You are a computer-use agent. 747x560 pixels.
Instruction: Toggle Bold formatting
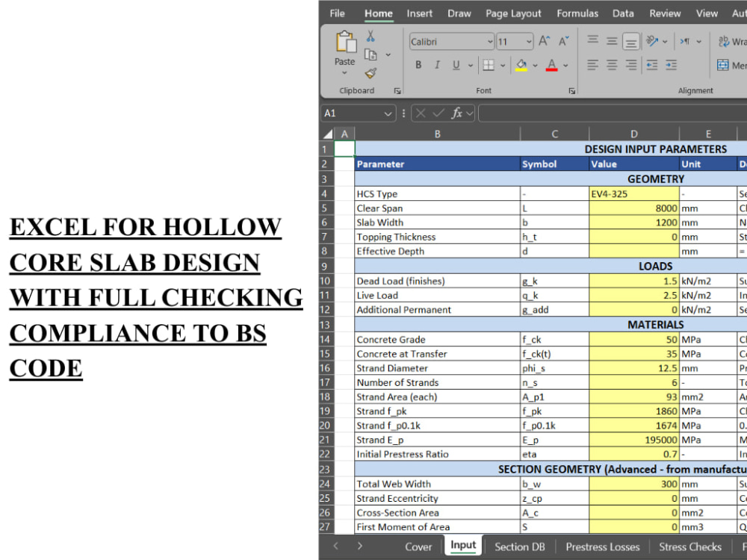(418, 65)
